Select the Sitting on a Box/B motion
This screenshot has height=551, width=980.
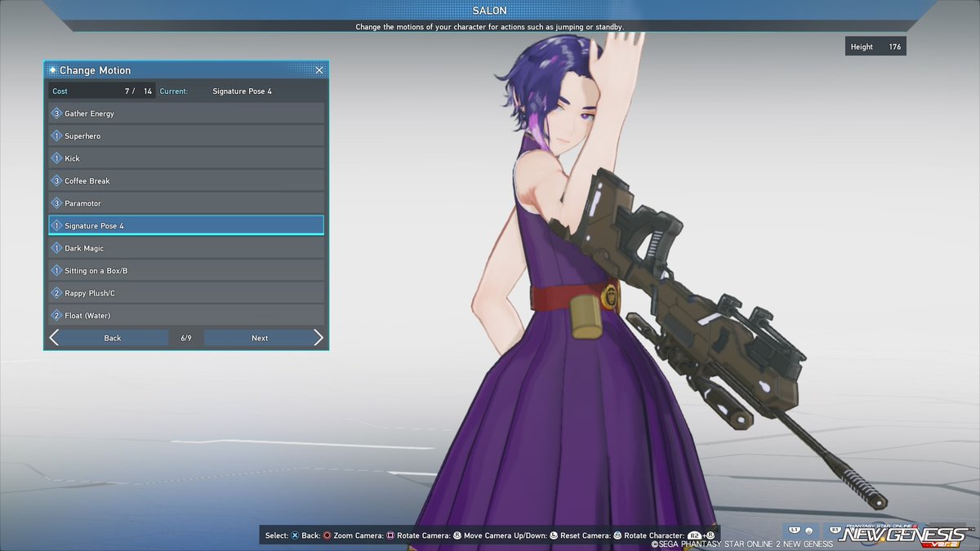[186, 270]
